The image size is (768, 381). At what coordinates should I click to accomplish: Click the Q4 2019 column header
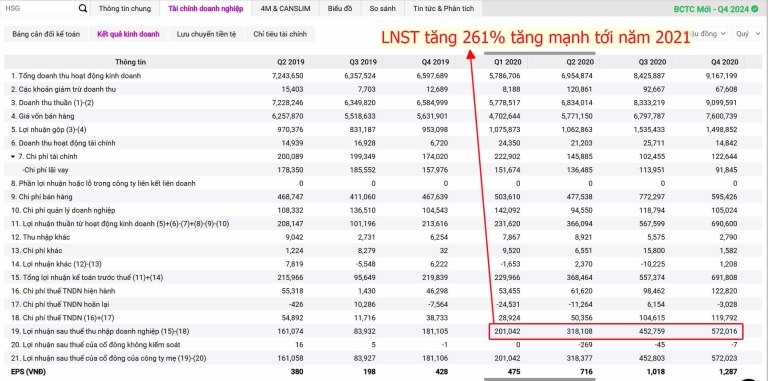(435, 62)
